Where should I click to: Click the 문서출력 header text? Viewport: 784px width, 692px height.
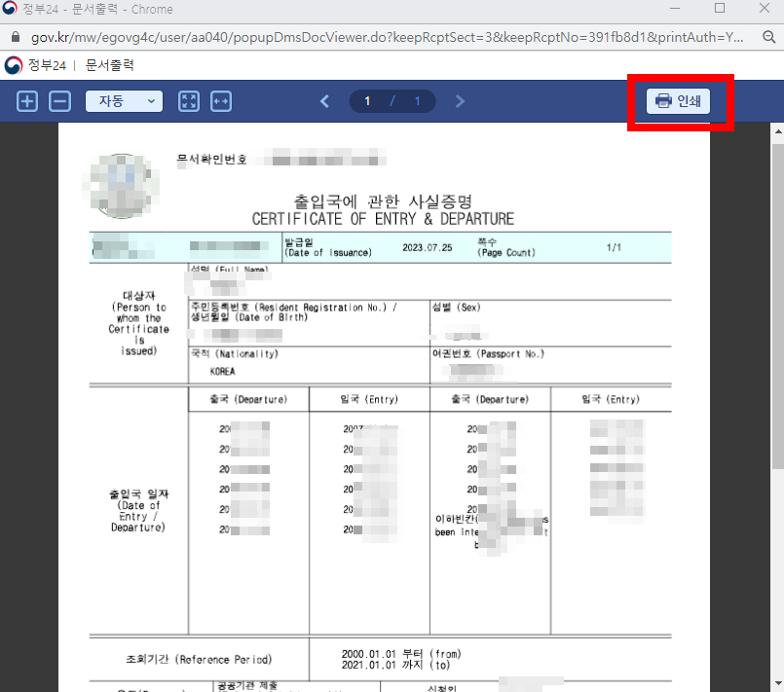pyautogui.click(x=109, y=65)
